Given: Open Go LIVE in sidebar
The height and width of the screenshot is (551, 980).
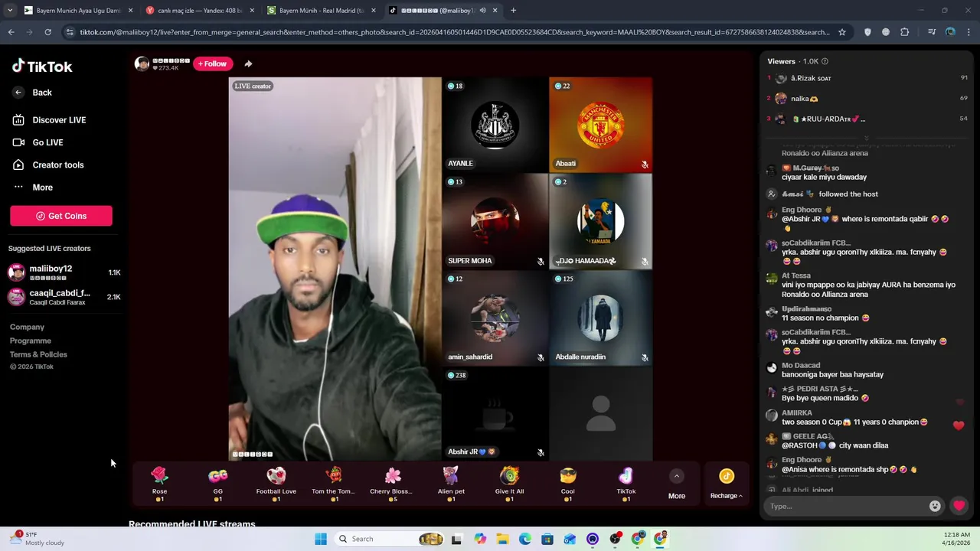Looking at the screenshot, I should (38, 142).
